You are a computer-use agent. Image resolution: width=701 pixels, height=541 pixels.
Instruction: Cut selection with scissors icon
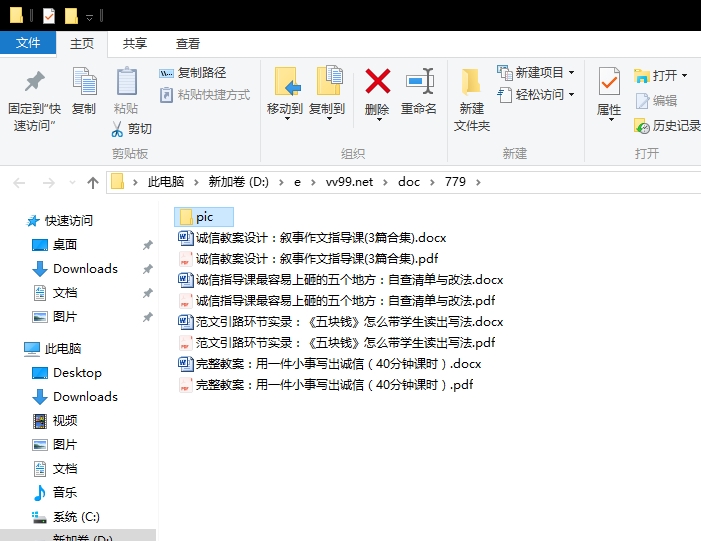[131, 129]
